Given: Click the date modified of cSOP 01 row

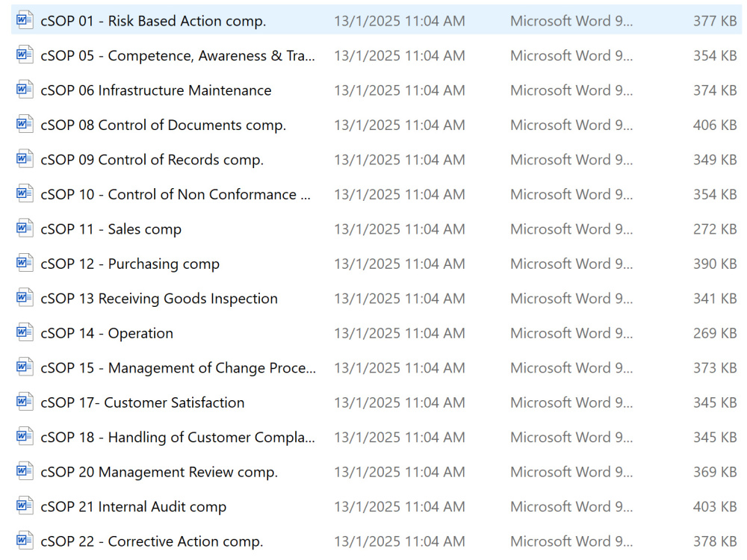Looking at the screenshot, I should (x=399, y=21).
